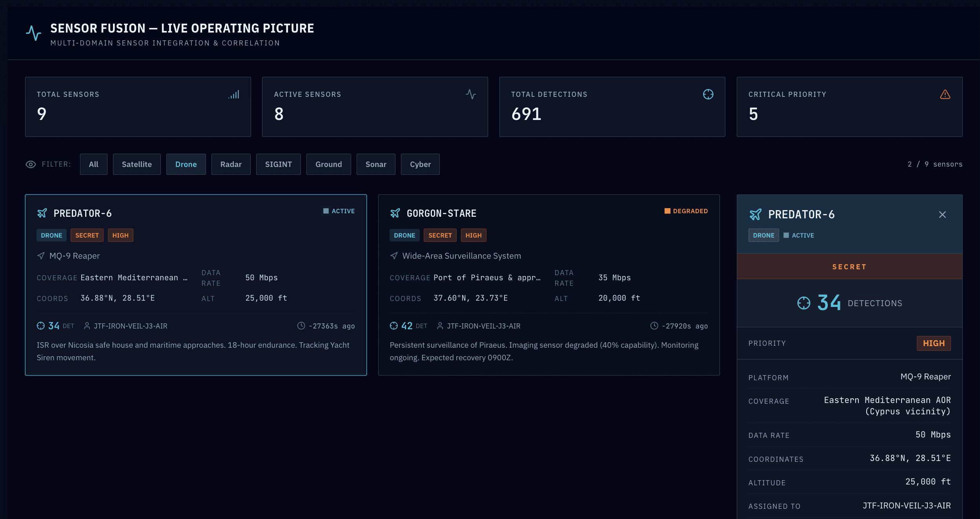Click the crosshair icon on Total Detections card
The height and width of the screenshot is (519, 980).
click(708, 94)
